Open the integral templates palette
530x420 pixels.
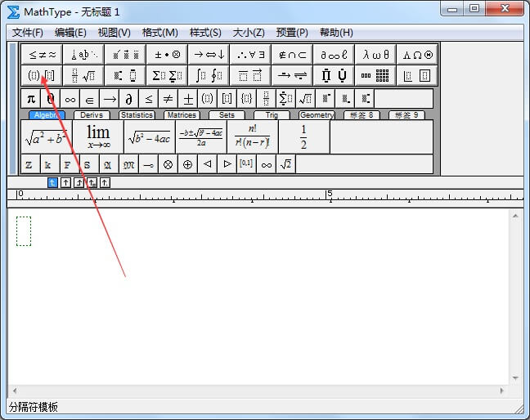(x=209, y=75)
